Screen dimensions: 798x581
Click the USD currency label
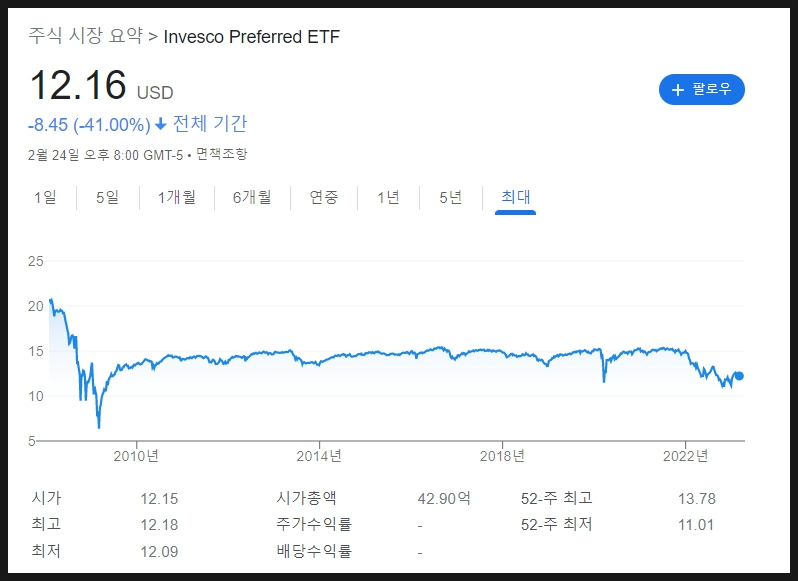pyautogui.click(x=155, y=93)
